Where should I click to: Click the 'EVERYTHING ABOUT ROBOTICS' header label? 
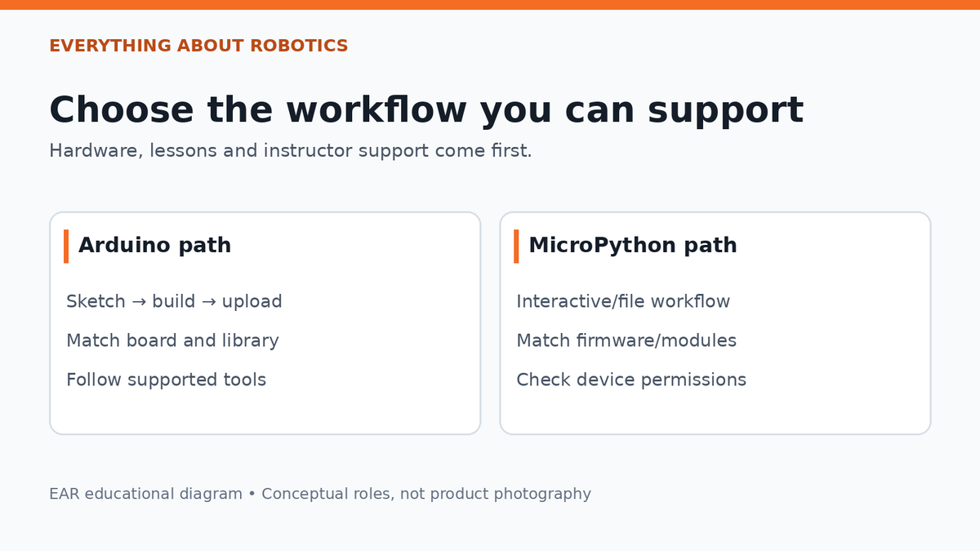198,46
